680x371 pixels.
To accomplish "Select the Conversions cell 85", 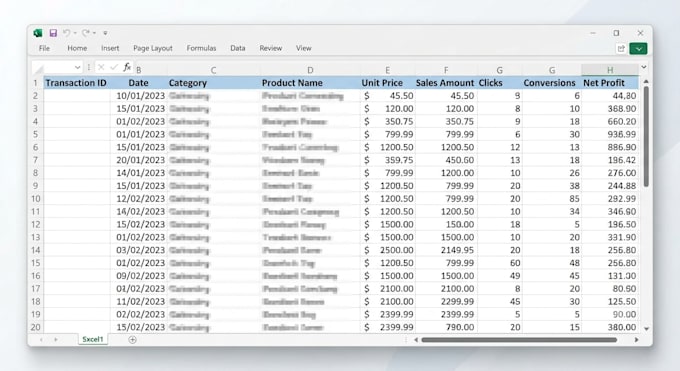I will pos(552,199).
